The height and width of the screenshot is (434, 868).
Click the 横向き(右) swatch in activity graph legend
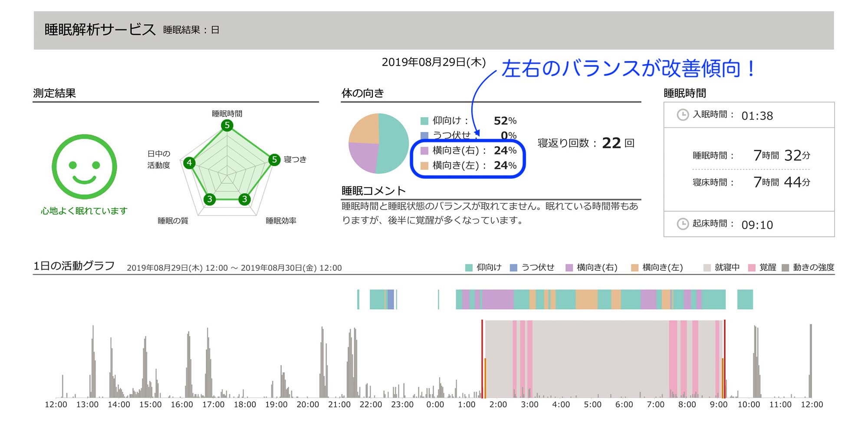(x=569, y=268)
